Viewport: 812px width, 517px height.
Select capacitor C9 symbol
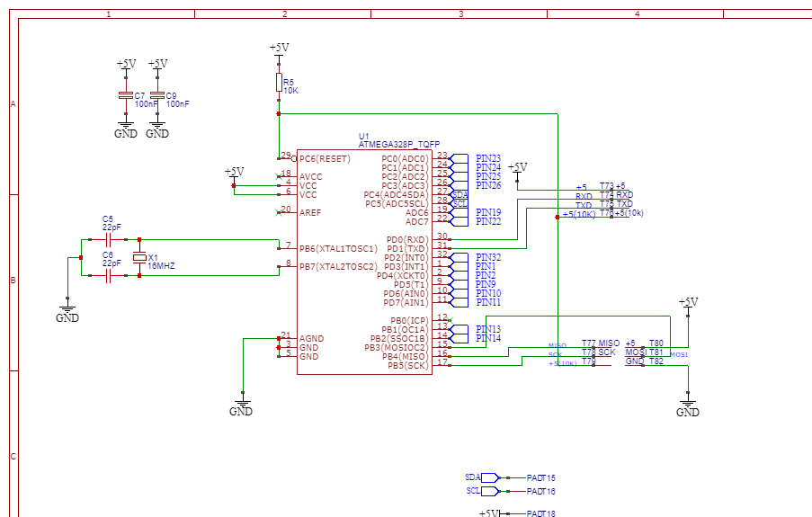[x=156, y=95]
